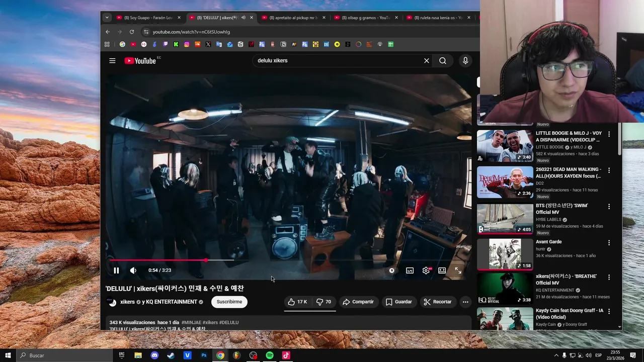Open options for Avant Garde video
The width and height of the screenshot is (644, 362).
(x=609, y=243)
